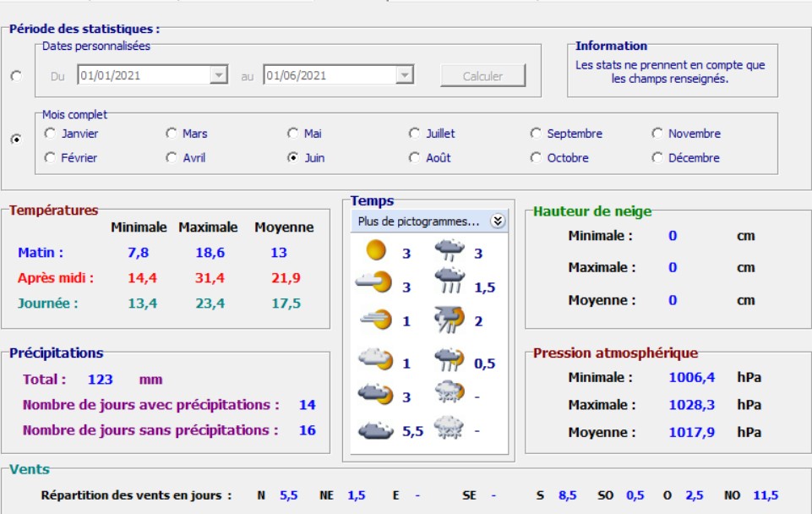Viewport: 812px width, 514px height.
Task: Click the O wind value 2,5
Action: 695,495
